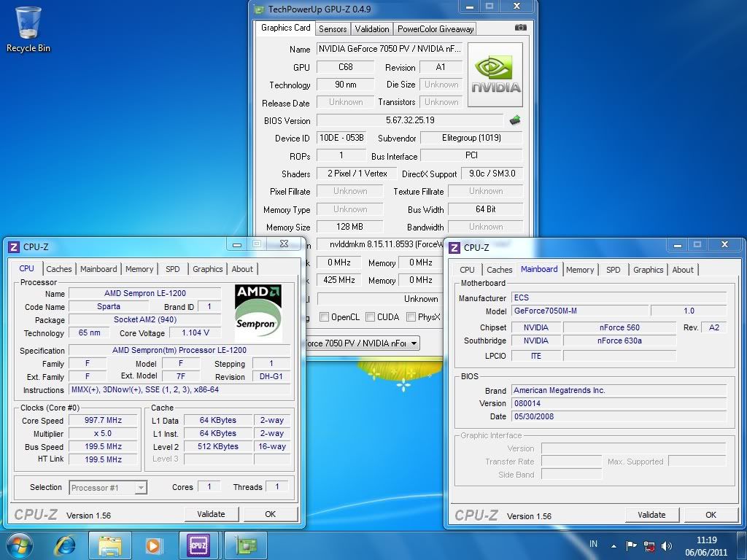Click the NVIDIA logo in GPU-Z
Viewport: 747px width, 560px height.
[x=495, y=75]
